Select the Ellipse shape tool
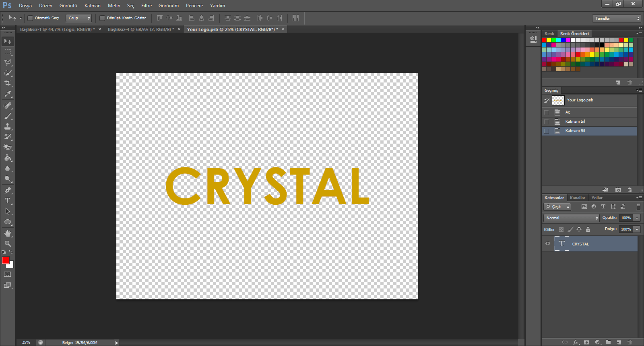Screen dimensions: 644x346 [x=8, y=222]
